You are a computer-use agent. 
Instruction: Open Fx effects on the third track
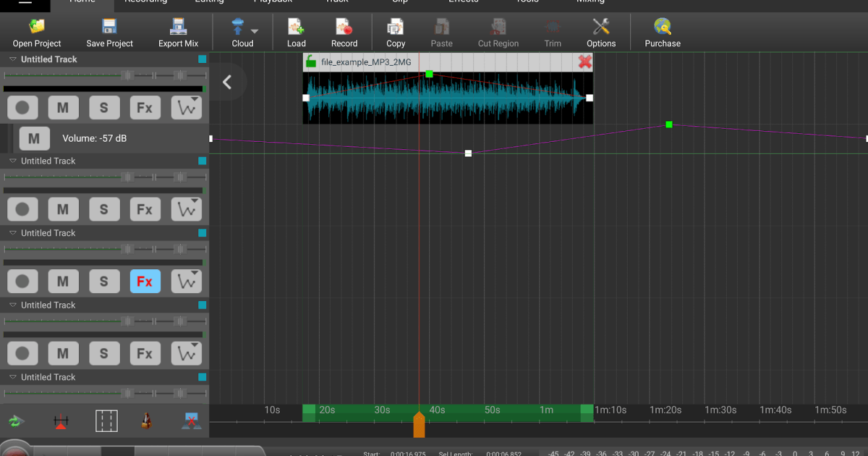click(145, 281)
